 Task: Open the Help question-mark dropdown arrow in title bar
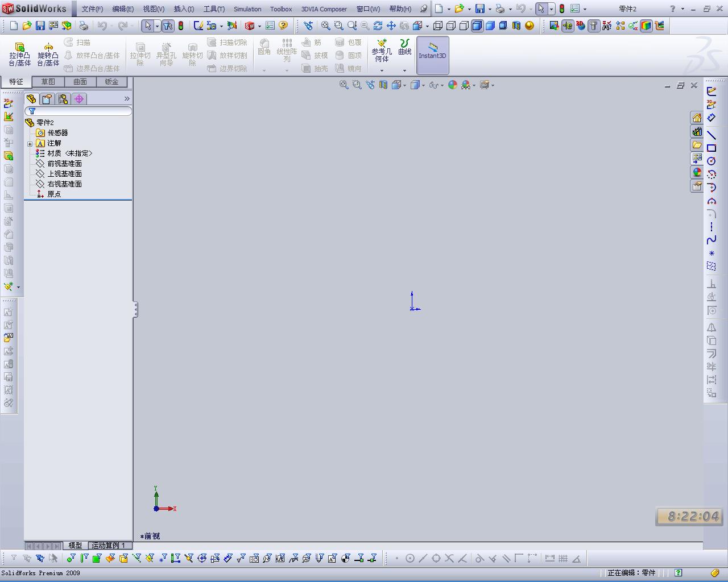(682, 9)
